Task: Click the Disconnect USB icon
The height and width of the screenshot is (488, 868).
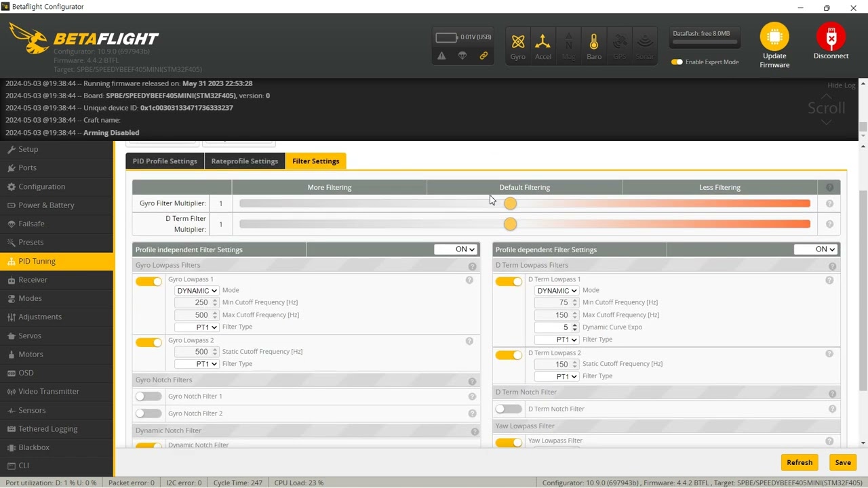Action: (831, 37)
